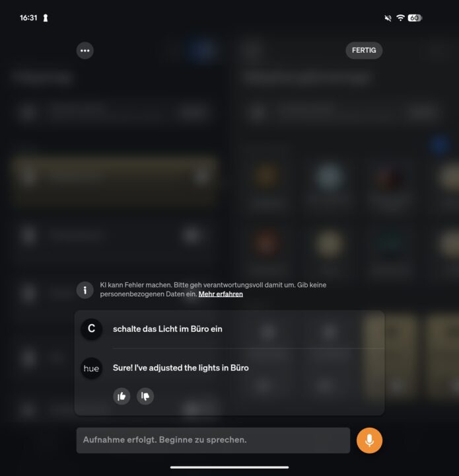The image size is (459, 476).
Task: Click the blurred light-blue scene circle
Action: pos(329,177)
